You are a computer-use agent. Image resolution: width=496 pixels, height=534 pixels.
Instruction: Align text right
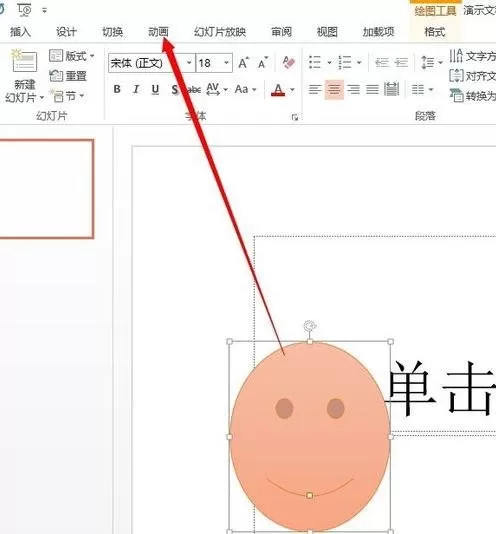(353, 90)
